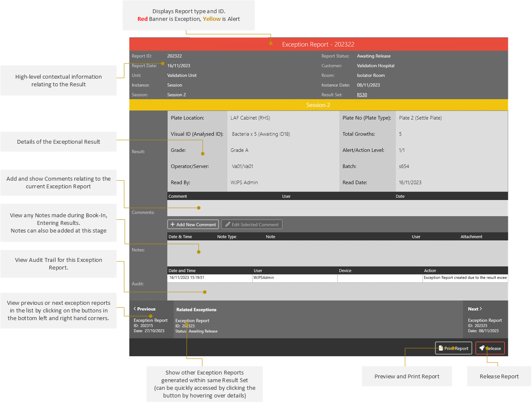Click the right chevron beside Next
This screenshot has height=403, width=532.
click(480, 309)
